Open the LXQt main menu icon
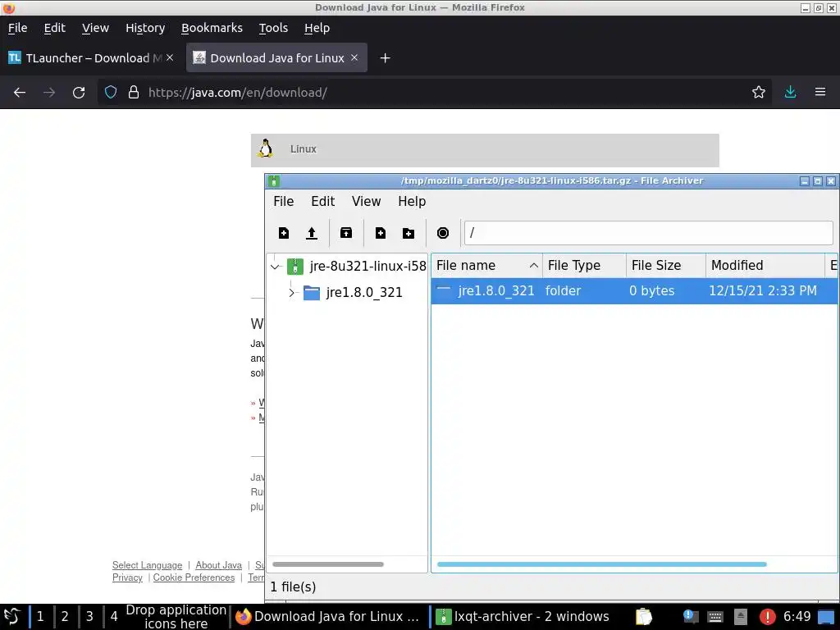This screenshot has height=630, width=840. (x=11, y=617)
